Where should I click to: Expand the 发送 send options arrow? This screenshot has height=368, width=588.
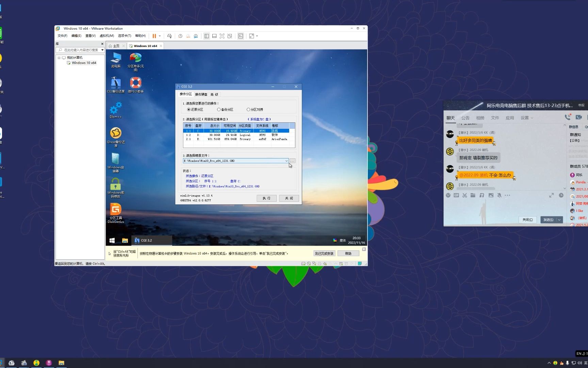[559, 220]
